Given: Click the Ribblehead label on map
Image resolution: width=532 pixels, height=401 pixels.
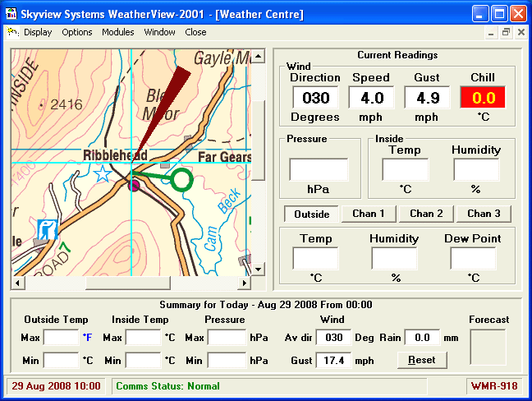Looking at the screenshot, I should [115, 155].
